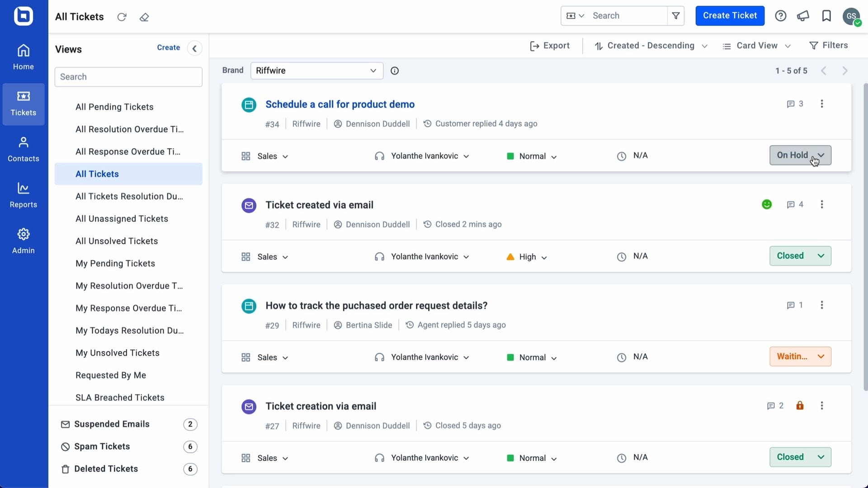
Task: Expand Created - Descending sort dropdown
Action: 651,46
